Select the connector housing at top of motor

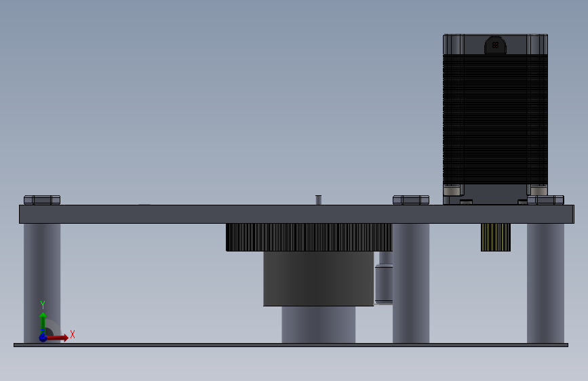(x=495, y=45)
